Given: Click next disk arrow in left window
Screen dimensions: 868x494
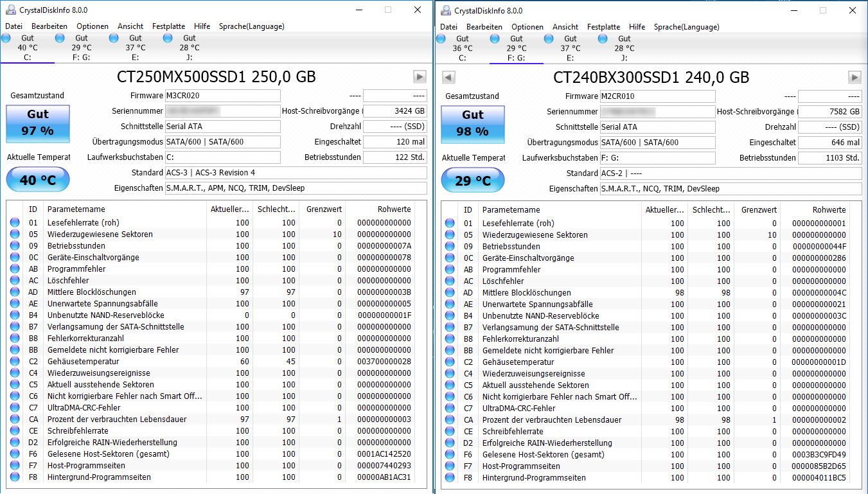Looking at the screenshot, I should 420,77.
